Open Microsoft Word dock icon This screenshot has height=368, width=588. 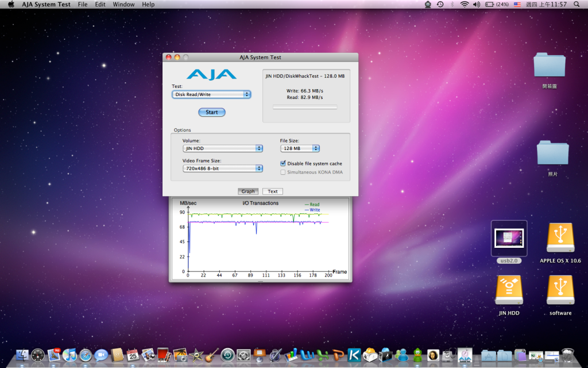pos(307,355)
